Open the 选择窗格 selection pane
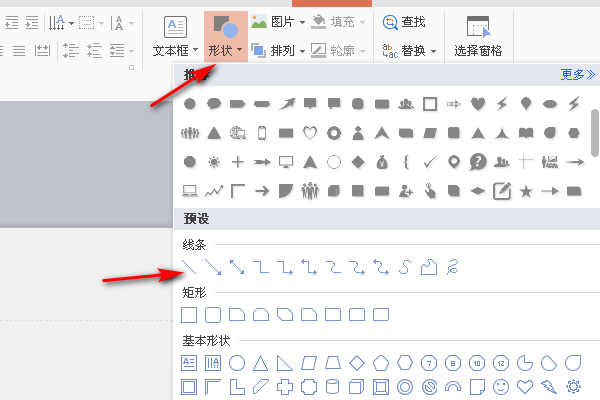This screenshot has height=400, width=600. (478, 37)
